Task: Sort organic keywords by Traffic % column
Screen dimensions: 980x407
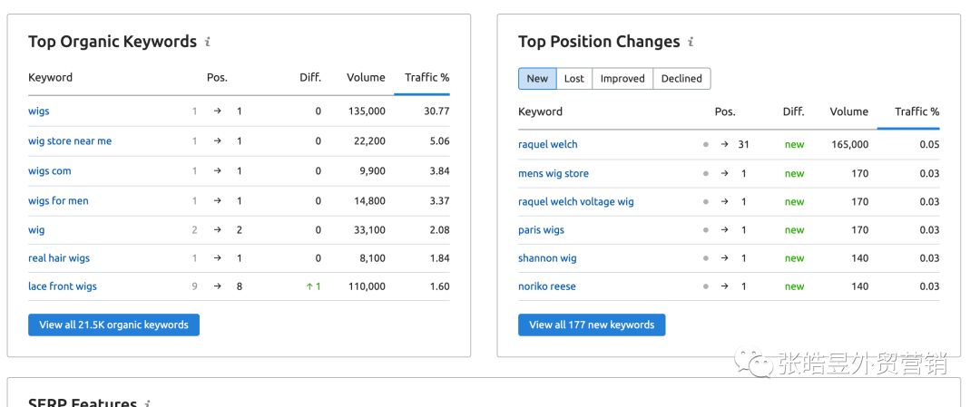Action: coord(426,78)
